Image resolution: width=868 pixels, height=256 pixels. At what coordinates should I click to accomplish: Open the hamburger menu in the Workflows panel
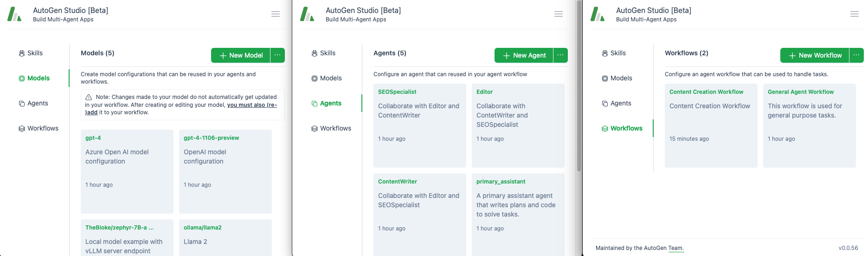click(x=855, y=14)
